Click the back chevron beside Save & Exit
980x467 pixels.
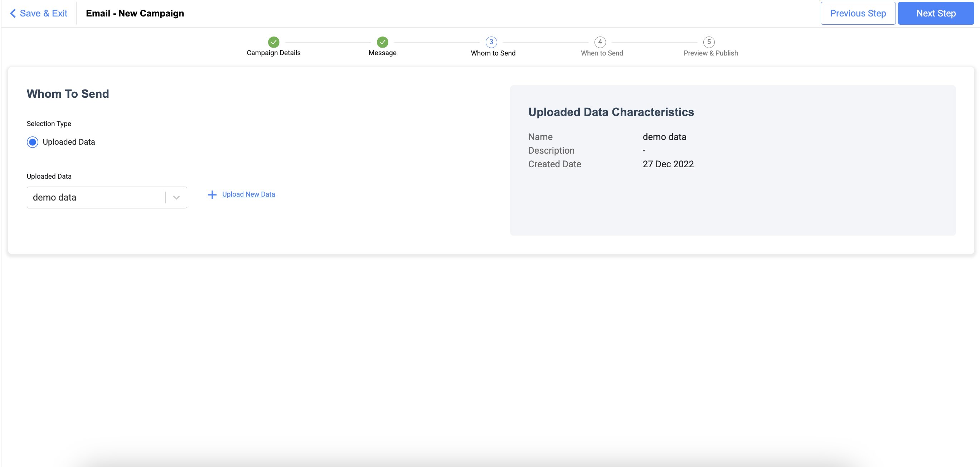tap(13, 13)
